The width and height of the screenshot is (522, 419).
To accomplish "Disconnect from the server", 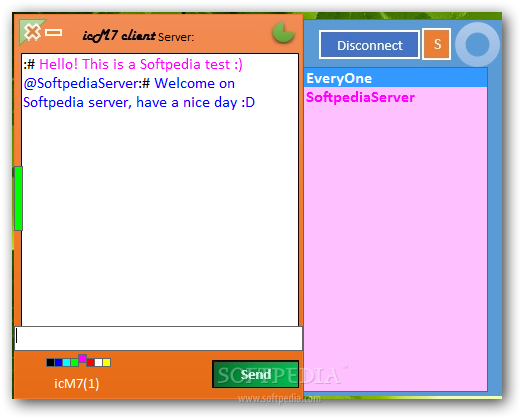I will (369, 45).
